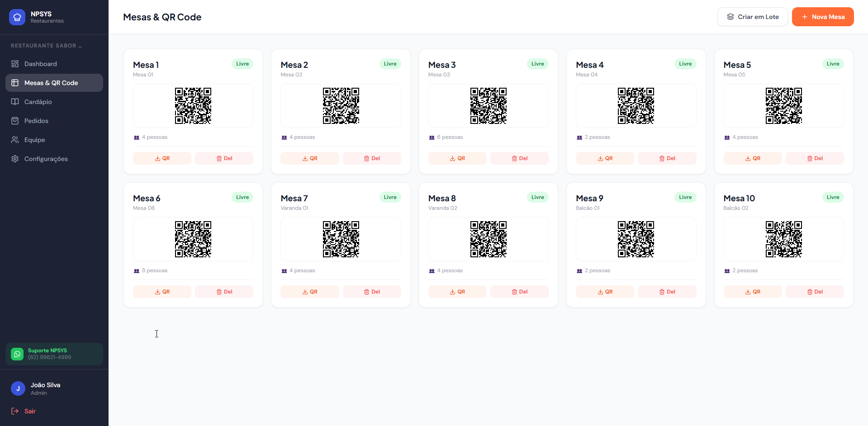Click the "6 pessoas" capacity text
Viewport: 868px width, 426px height.
[450, 137]
